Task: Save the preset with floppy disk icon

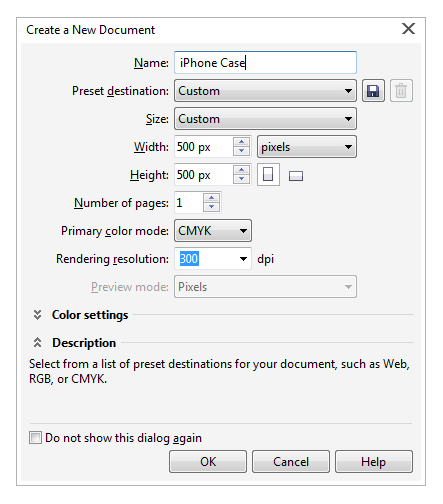Action: pyautogui.click(x=373, y=91)
